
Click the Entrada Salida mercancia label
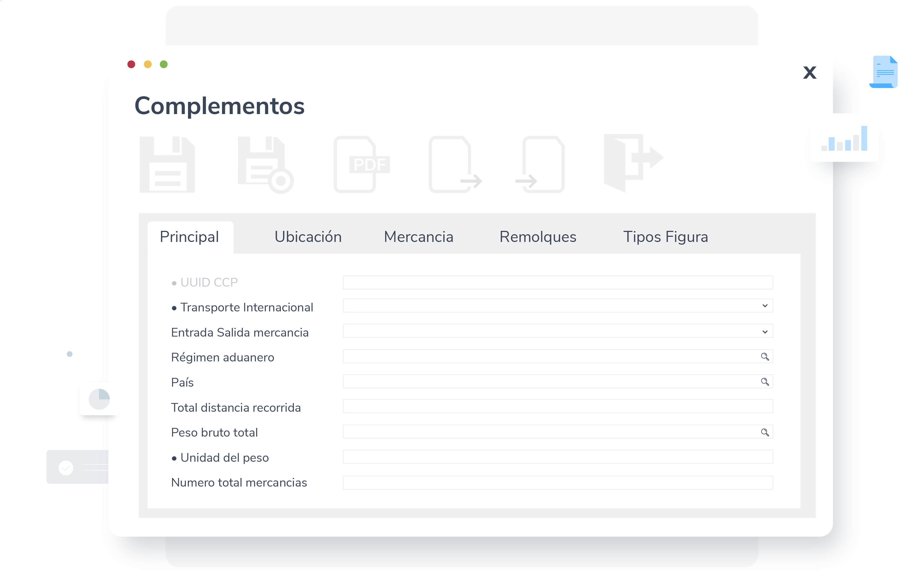point(240,332)
